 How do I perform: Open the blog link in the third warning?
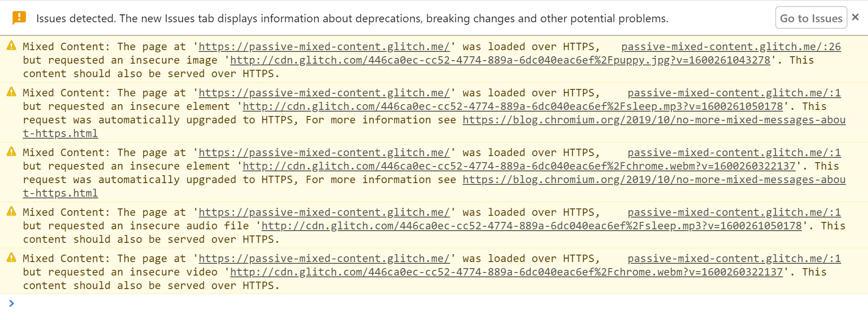point(653,180)
